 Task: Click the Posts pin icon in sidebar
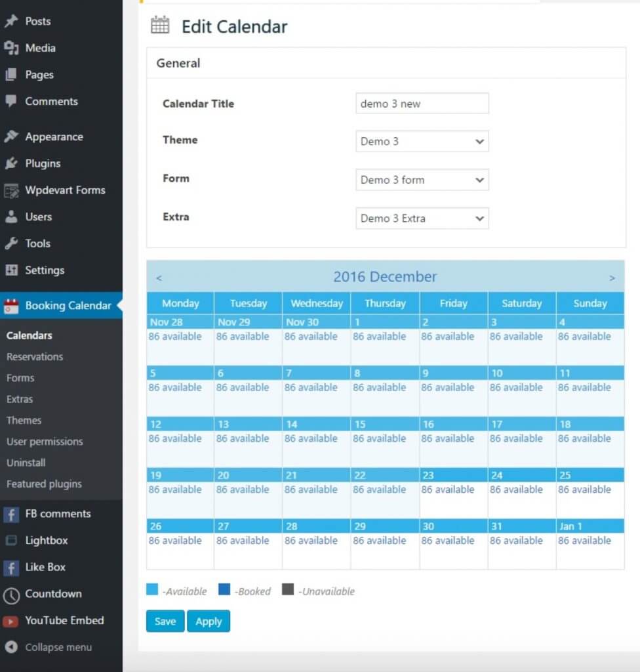[11, 21]
